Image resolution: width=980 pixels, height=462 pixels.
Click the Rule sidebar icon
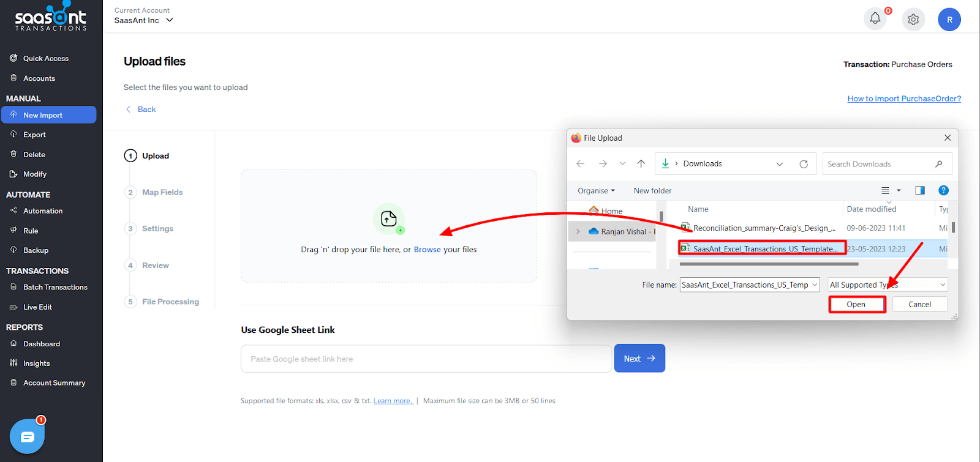click(13, 230)
